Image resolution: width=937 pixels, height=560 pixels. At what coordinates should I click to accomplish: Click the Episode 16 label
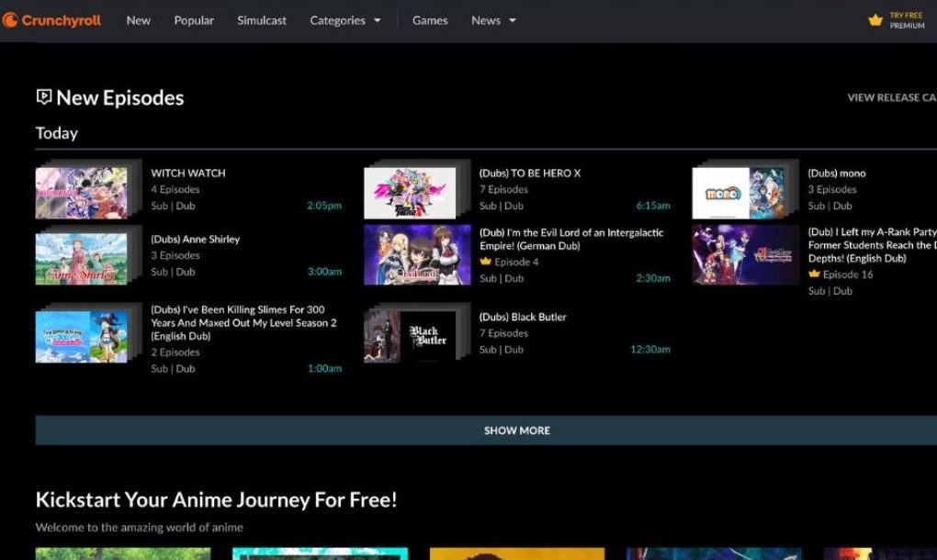tap(848, 274)
